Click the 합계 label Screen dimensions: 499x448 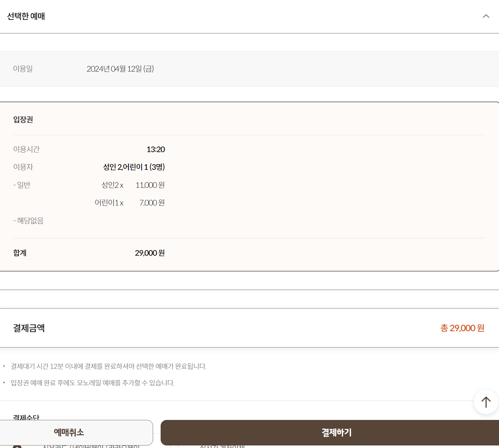pyautogui.click(x=20, y=253)
